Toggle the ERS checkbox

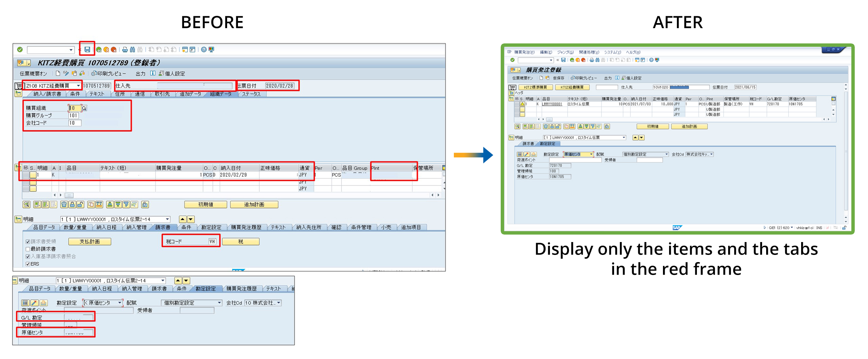coord(28,264)
